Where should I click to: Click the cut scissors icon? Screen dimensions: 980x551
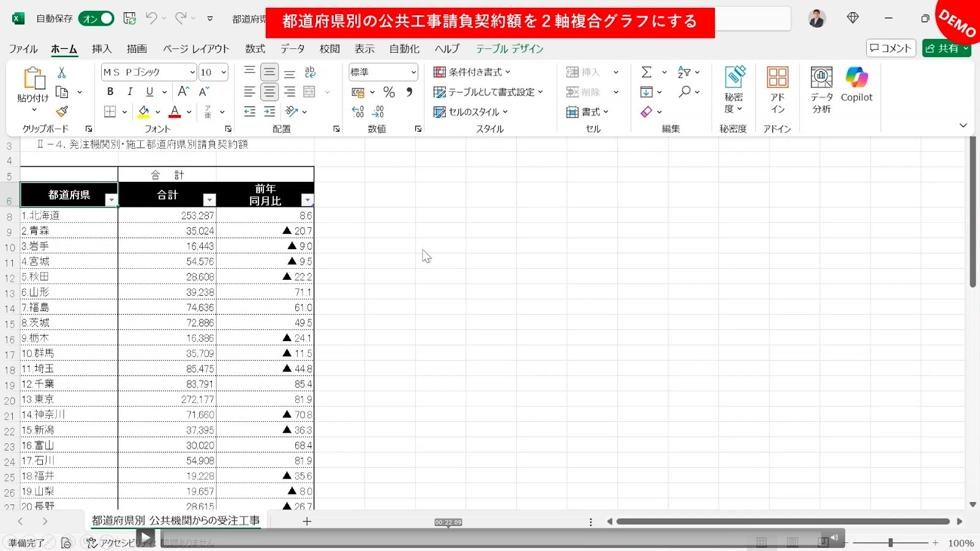tap(62, 72)
